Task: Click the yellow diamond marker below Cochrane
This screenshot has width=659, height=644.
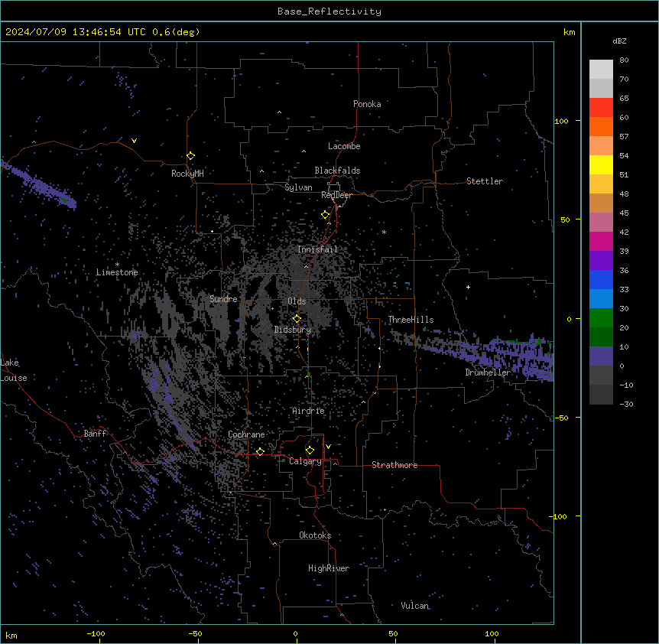Action: 260,451
